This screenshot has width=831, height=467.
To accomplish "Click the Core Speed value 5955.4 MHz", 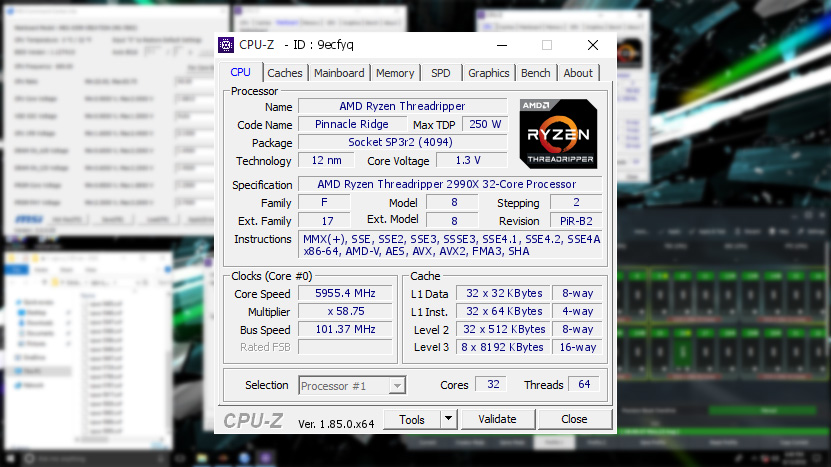I will 345,293.
